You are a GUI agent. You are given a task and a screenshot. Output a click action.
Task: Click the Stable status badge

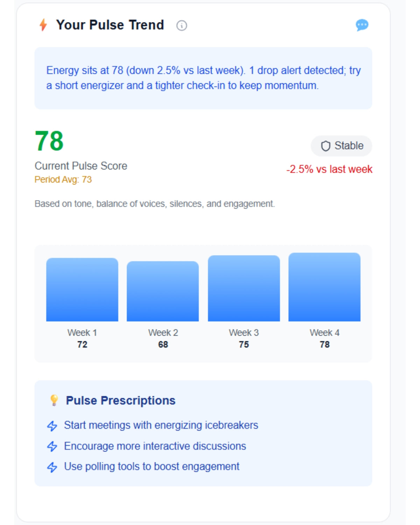click(x=341, y=146)
